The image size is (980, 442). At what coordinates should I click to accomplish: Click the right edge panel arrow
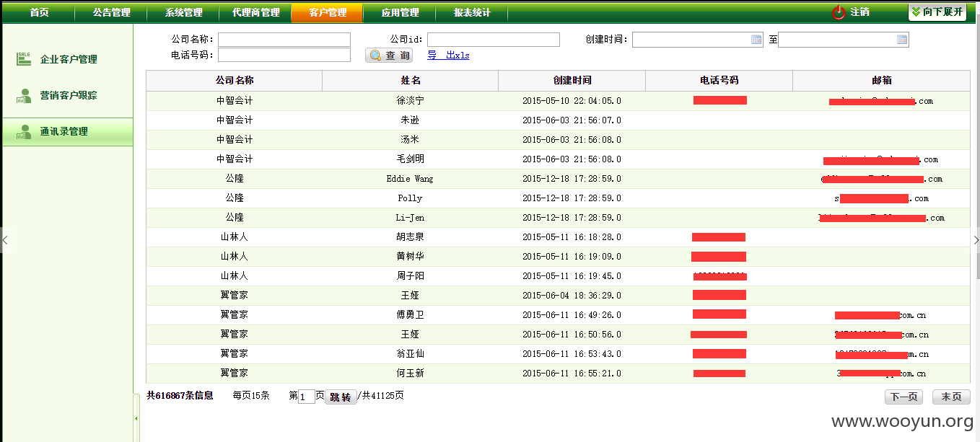click(x=976, y=240)
